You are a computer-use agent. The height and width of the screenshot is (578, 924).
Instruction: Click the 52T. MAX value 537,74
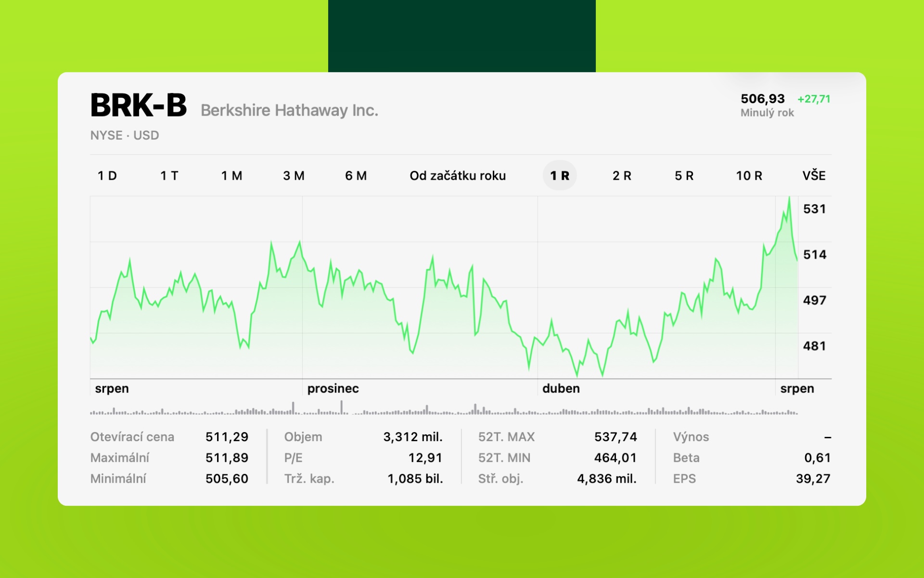point(616,437)
